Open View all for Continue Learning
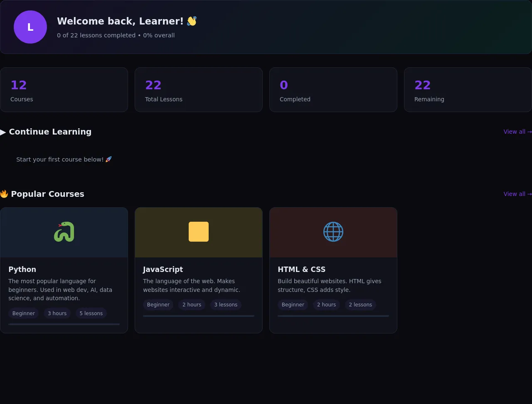Viewport: 532px width, 404px height. pos(517,132)
